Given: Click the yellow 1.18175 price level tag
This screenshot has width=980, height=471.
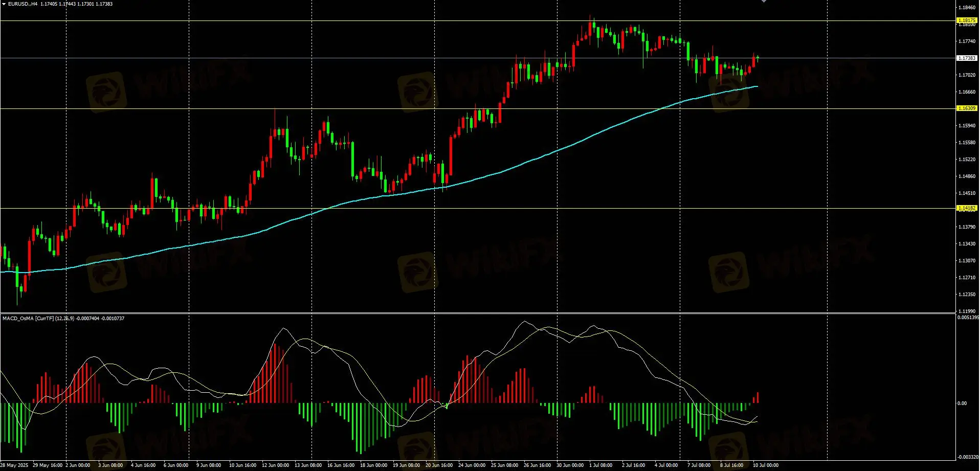Looking at the screenshot, I should pos(967,20).
